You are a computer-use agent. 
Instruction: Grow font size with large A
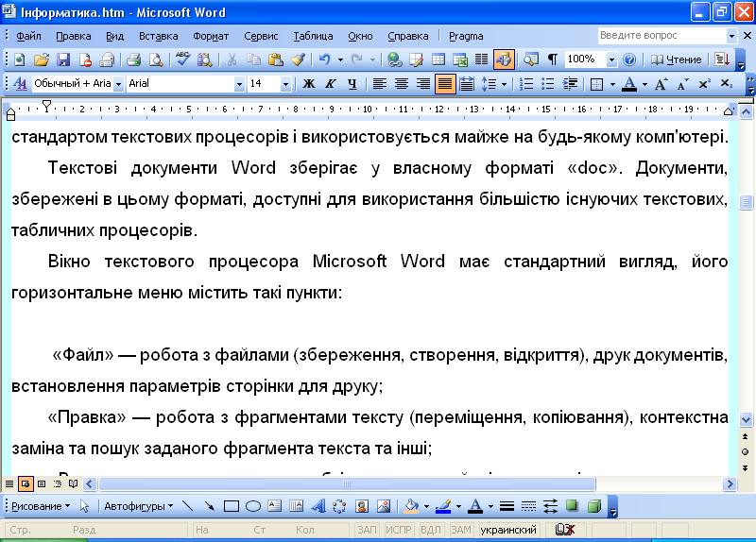pos(661,84)
